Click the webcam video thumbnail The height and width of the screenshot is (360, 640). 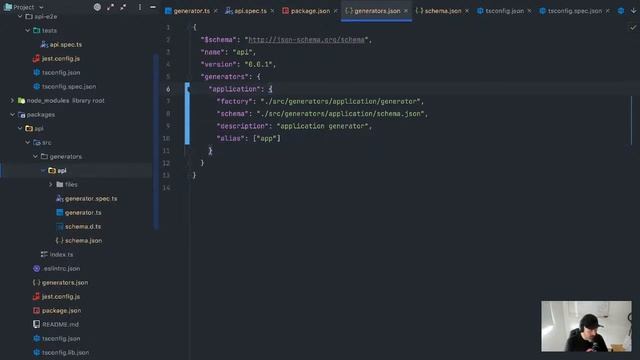coord(586,326)
